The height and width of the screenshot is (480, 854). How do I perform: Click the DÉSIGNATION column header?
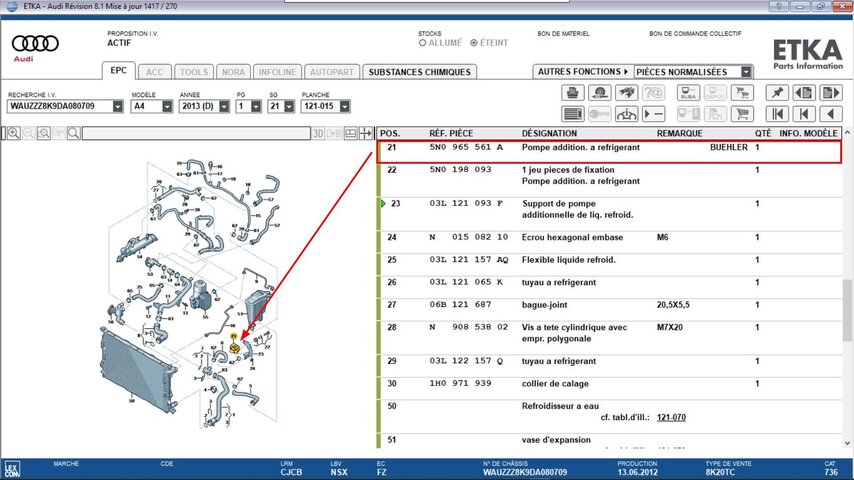(549, 133)
